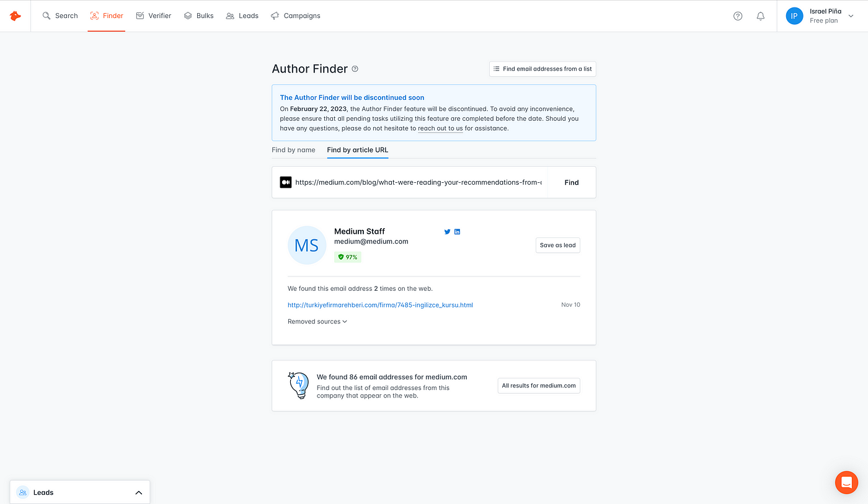This screenshot has height=504, width=868.
Task: Click the Find button
Action: (572, 182)
